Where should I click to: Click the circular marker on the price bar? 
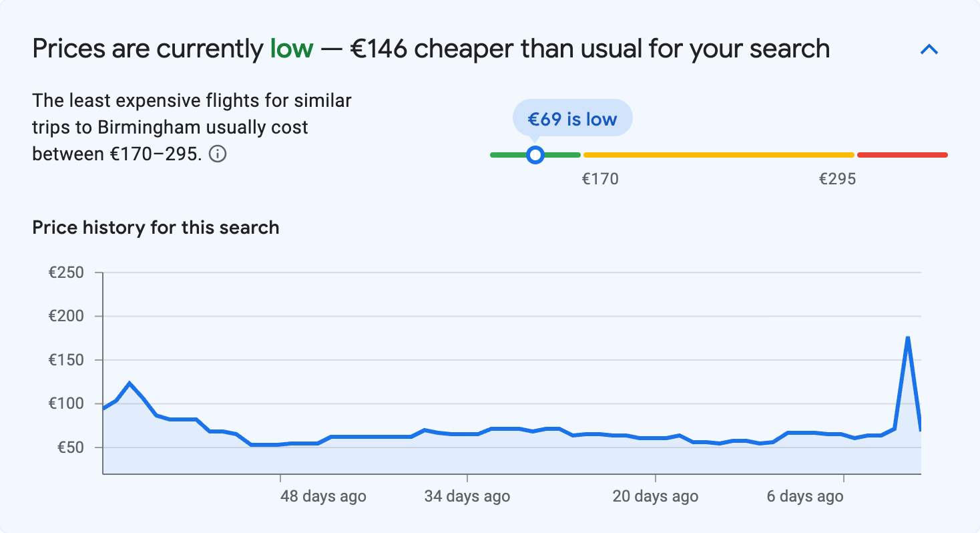(535, 154)
